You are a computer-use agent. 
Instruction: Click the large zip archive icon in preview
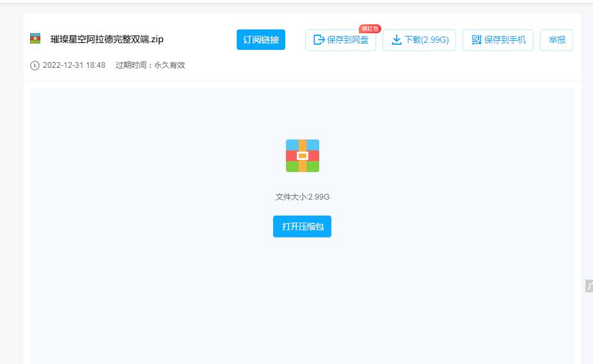click(302, 155)
